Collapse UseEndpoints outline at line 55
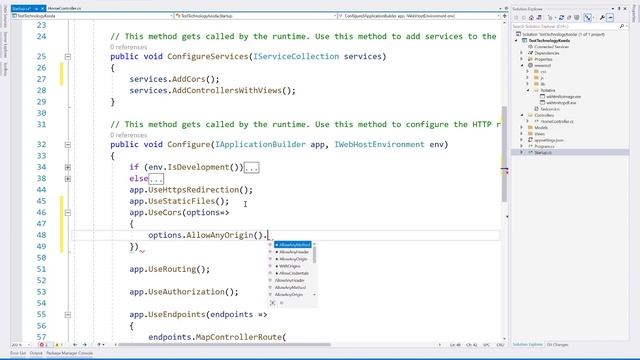Image resolution: width=640 pixels, height=360 pixels. click(68, 315)
